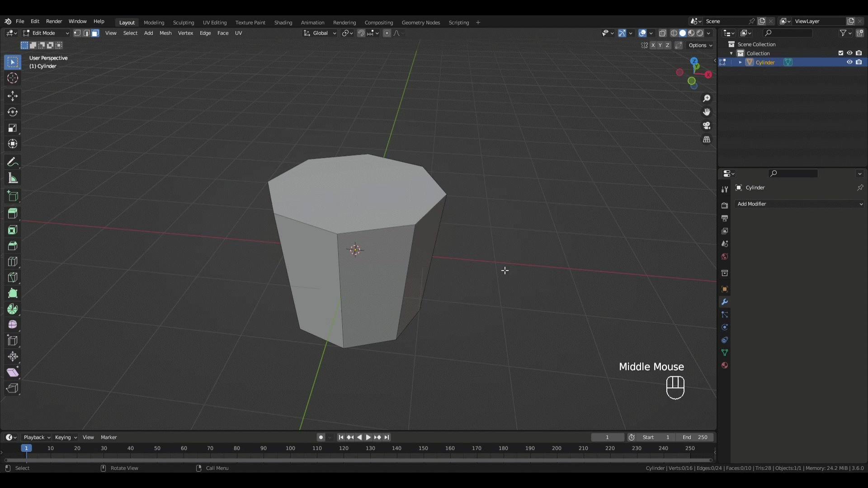This screenshot has height=488, width=868.
Task: Click the Measure tool icon
Action: tap(13, 179)
